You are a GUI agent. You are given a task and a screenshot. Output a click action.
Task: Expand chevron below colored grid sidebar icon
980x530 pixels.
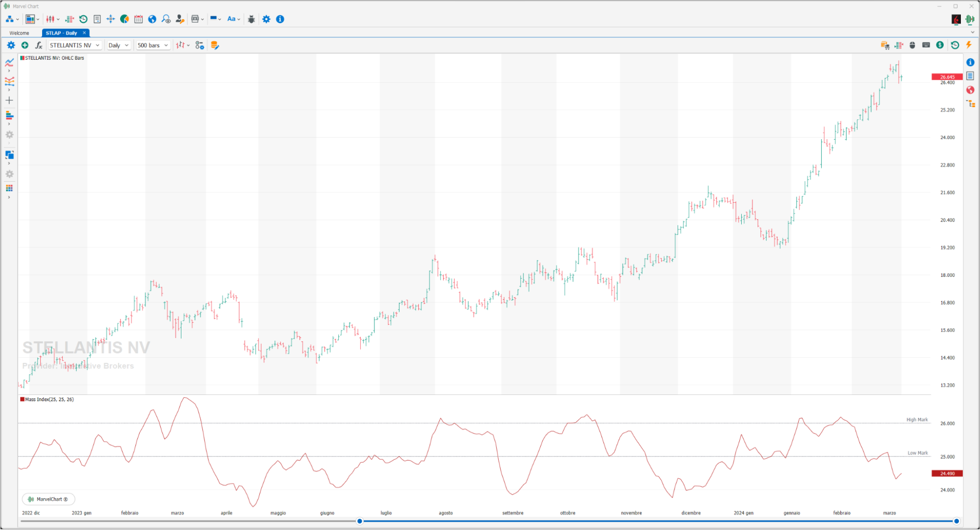[x=9, y=197]
